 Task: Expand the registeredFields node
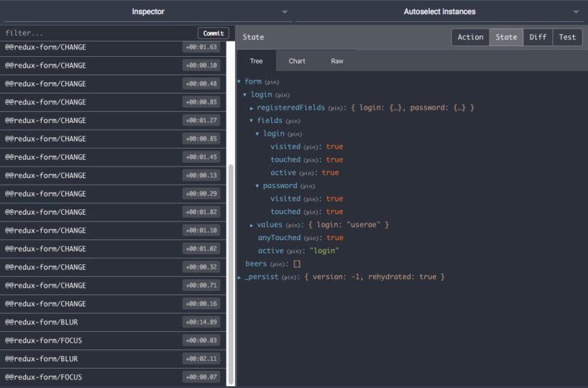252,107
